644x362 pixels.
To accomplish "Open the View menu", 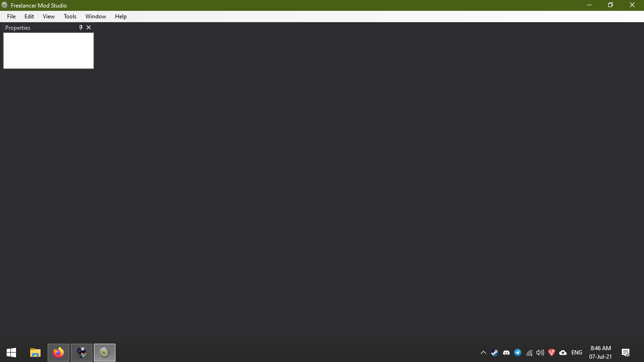I will tap(49, 16).
